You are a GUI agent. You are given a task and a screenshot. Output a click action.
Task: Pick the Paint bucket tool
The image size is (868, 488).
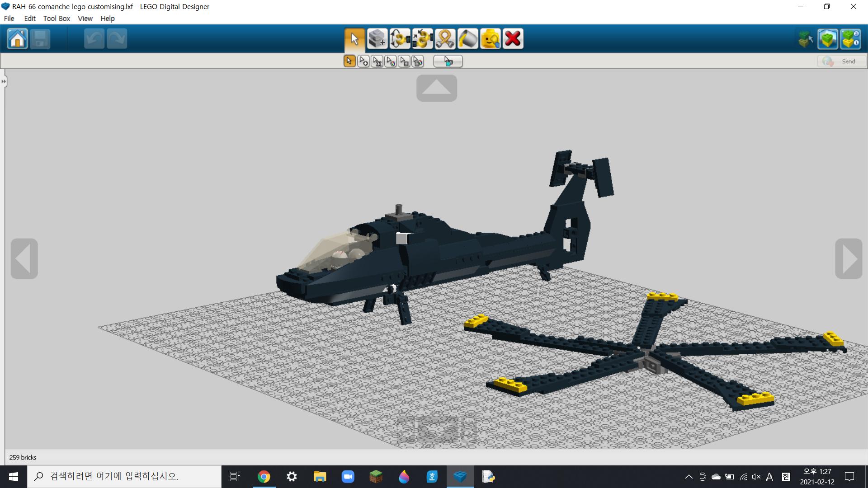click(x=467, y=39)
